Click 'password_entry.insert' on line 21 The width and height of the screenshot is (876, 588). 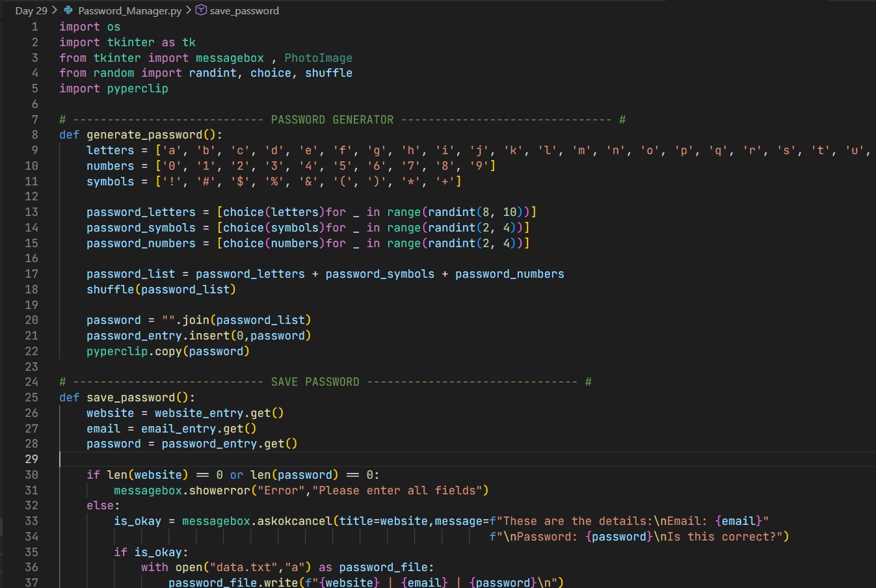(159, 336)
